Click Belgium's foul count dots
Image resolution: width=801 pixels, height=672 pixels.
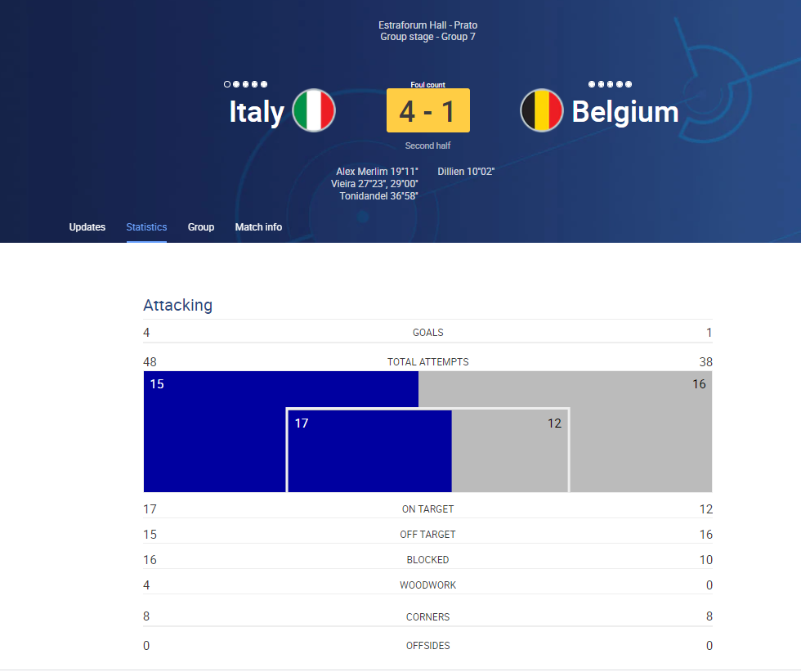(x=610, y=84)
